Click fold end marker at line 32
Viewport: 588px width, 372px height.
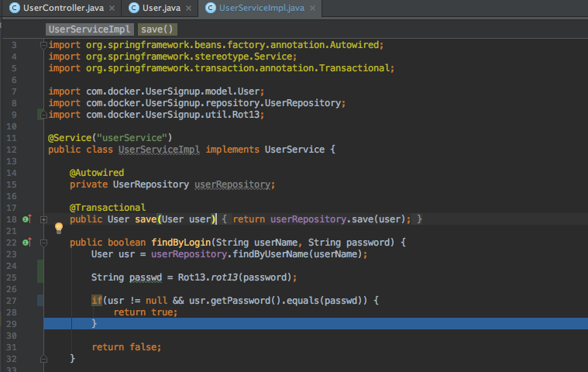pos(44,358)
